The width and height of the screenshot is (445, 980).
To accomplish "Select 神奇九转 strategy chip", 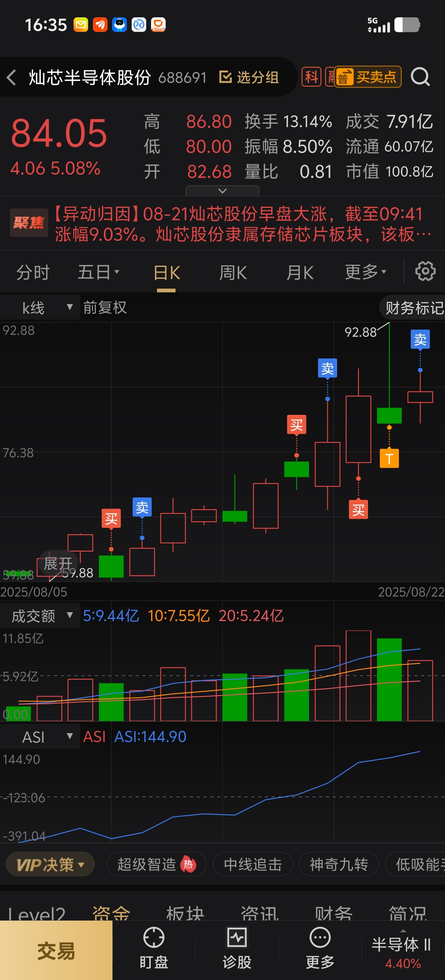I will click(x=339, y=864).
